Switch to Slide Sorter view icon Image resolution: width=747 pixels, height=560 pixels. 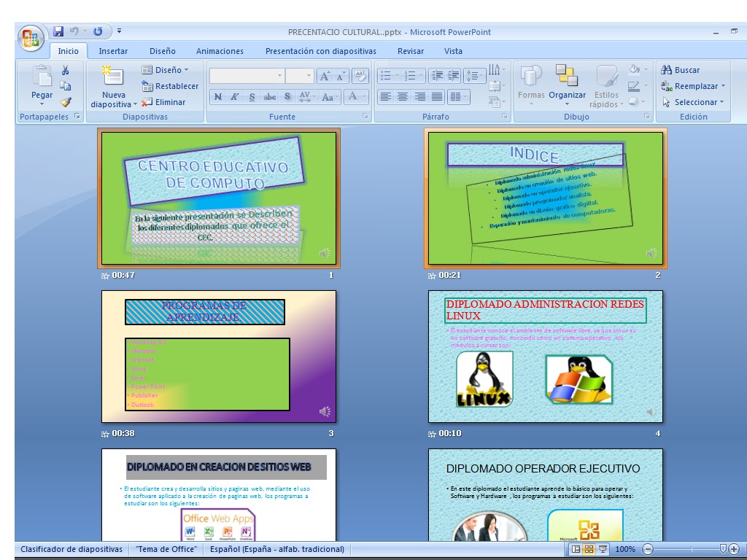coord(589,549)
